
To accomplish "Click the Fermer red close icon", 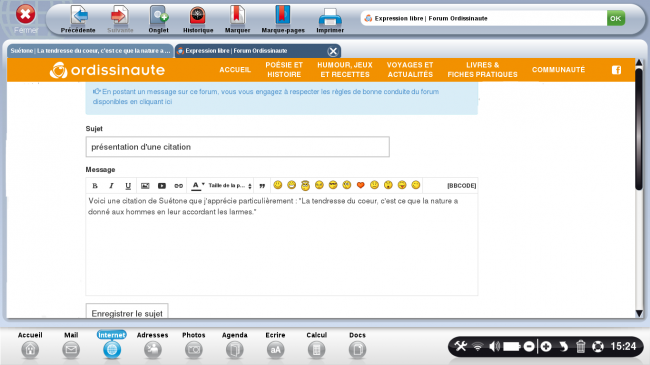I will (25, 14).
